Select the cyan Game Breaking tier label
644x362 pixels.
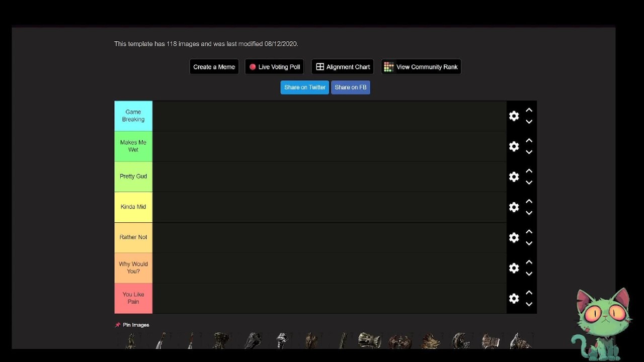pos(133,116)
